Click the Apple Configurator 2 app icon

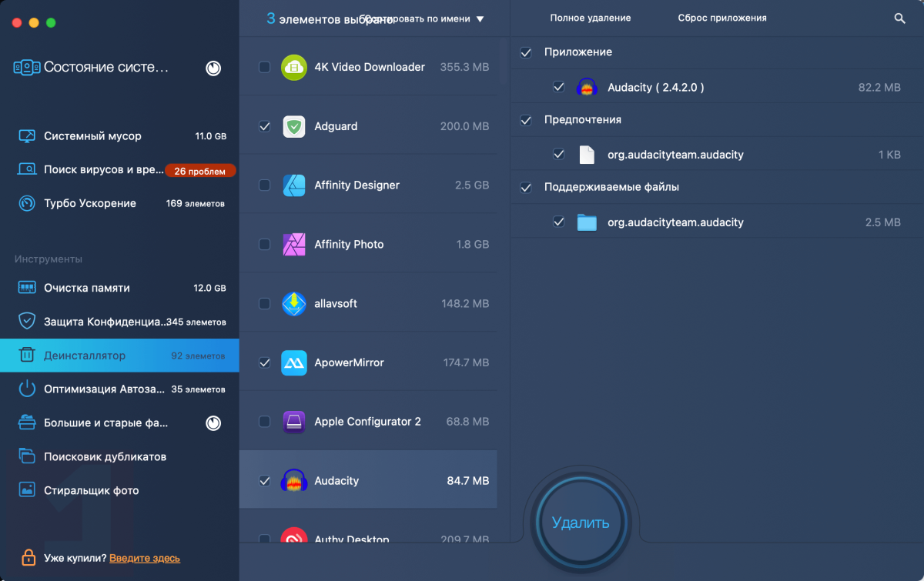(294, 422)
